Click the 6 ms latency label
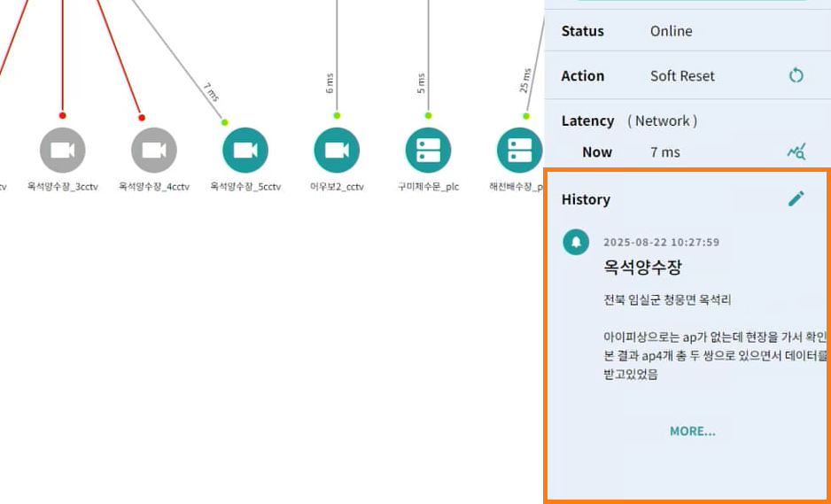The width and height of the screenshot is (831, 504). click(x=330, y=84)
